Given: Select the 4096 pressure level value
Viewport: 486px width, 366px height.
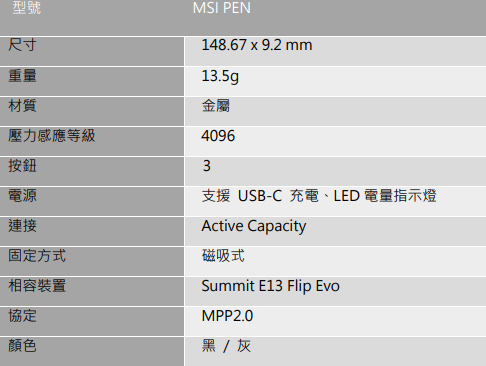Looking at the screenshot, I should 218,136.
